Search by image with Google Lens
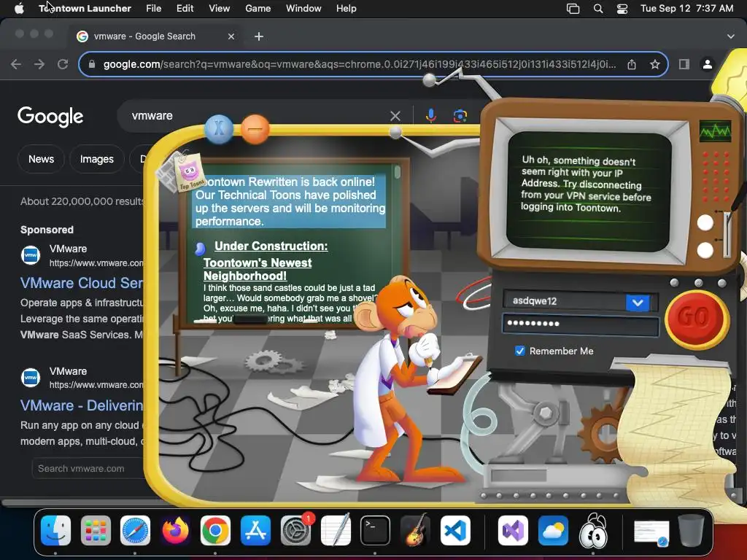This screenshot has height=560, width=747. click(460, 116)
